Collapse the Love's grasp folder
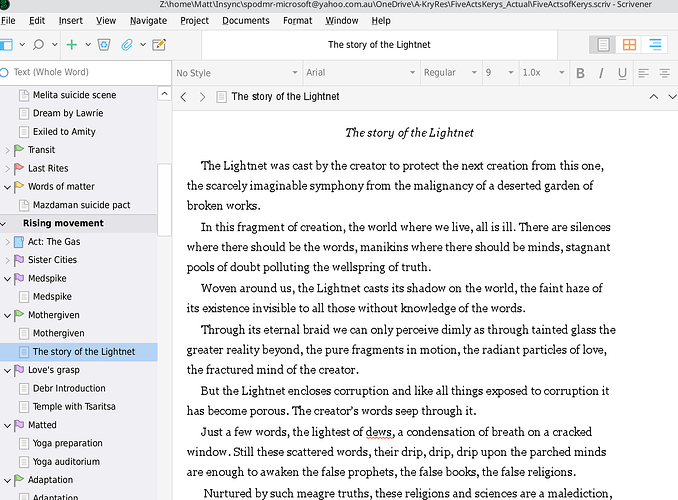This screenshot has width=678, height=500. tap(7, 370)
